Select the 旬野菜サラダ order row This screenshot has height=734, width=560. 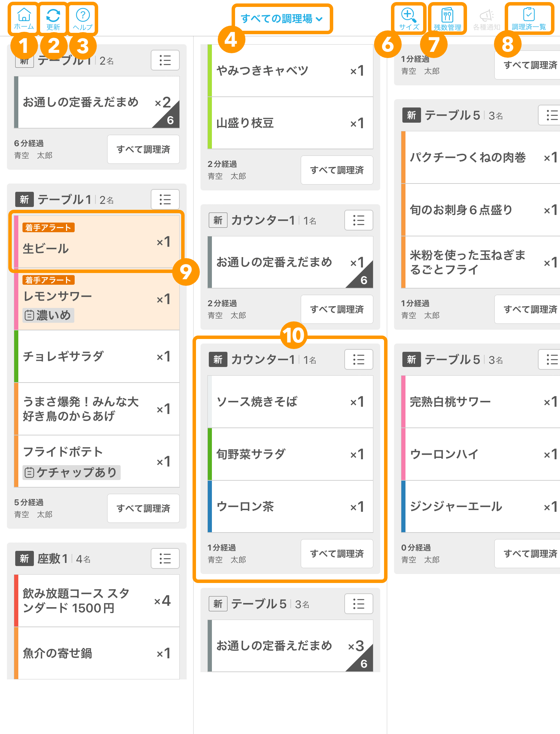click(x=290, y=454)
